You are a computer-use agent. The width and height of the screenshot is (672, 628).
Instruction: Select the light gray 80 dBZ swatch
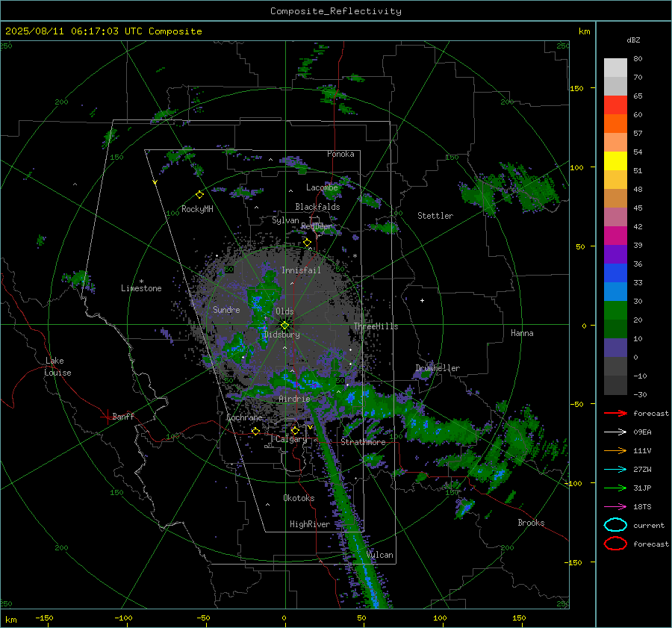point(615,67)
